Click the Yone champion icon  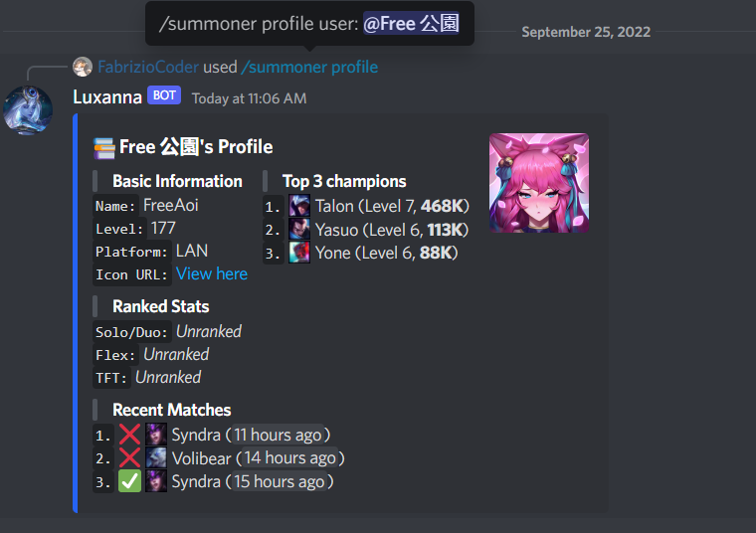click(299, 252)
